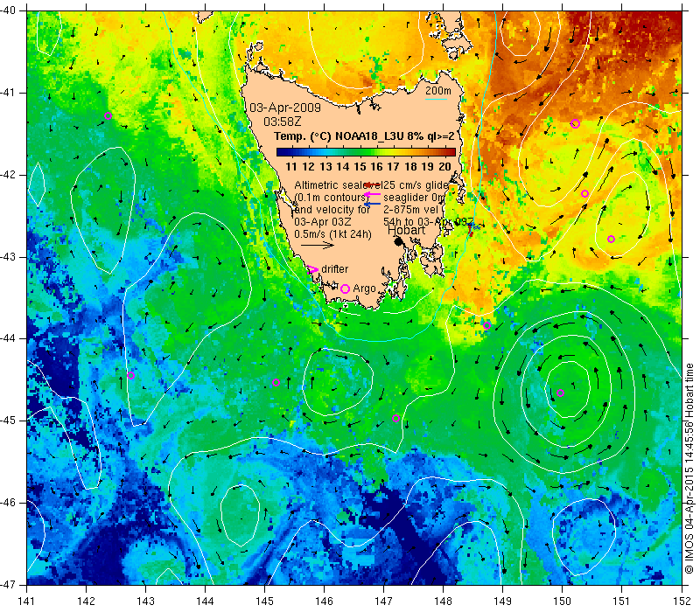Click the Argo float marker near 150.8E, 42.8S
Viewport: 700px width, 612px height.
[x=611, y=239]
